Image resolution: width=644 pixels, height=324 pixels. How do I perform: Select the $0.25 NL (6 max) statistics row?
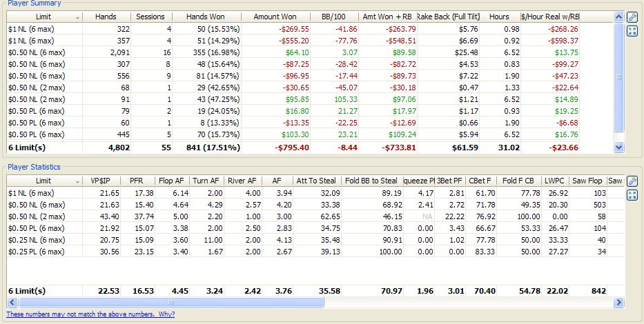click(x=315, y=240)
